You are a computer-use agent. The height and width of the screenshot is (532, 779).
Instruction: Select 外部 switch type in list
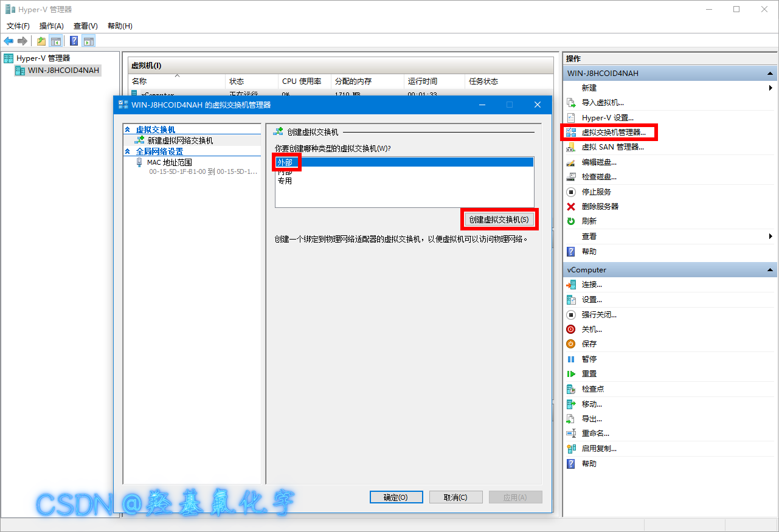[x=404, y=162]
